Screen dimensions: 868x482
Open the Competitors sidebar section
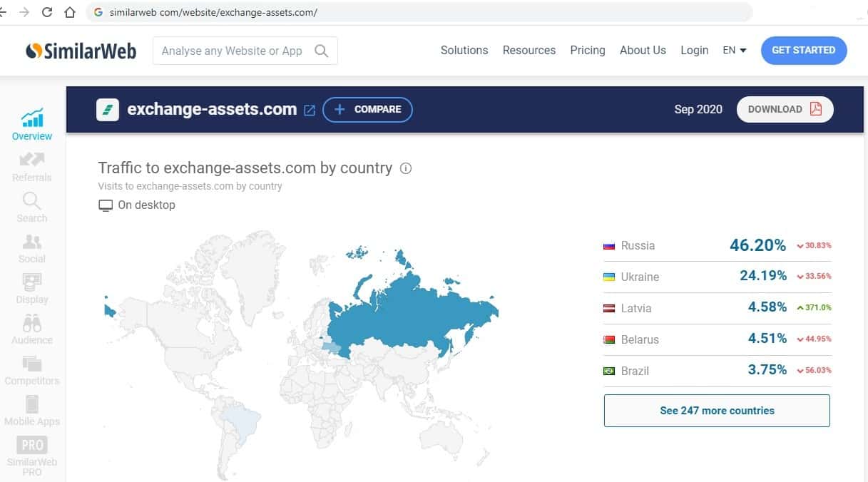(32, 370)
